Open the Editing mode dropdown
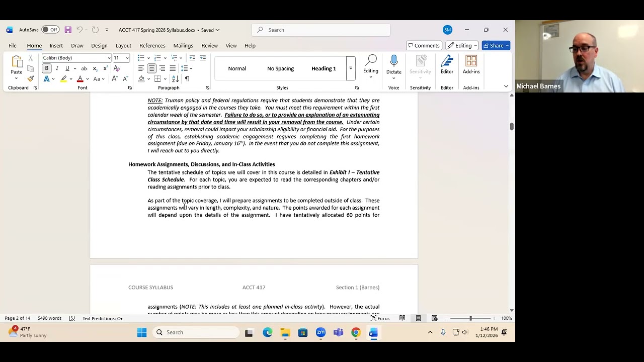 point(462,46)
